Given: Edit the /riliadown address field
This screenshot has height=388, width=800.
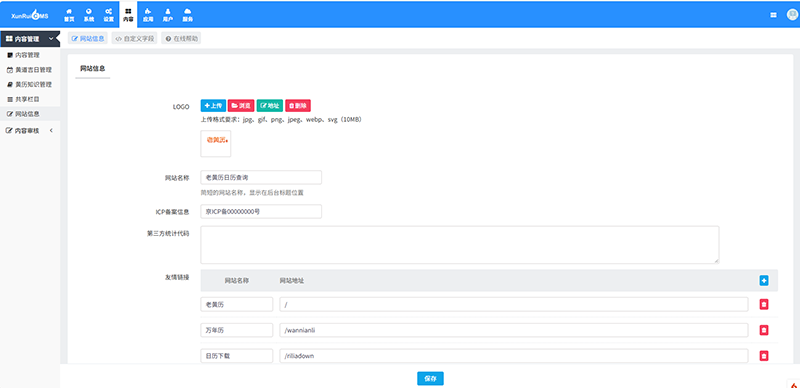Looking at the screenshot, I should coord(514,356).
